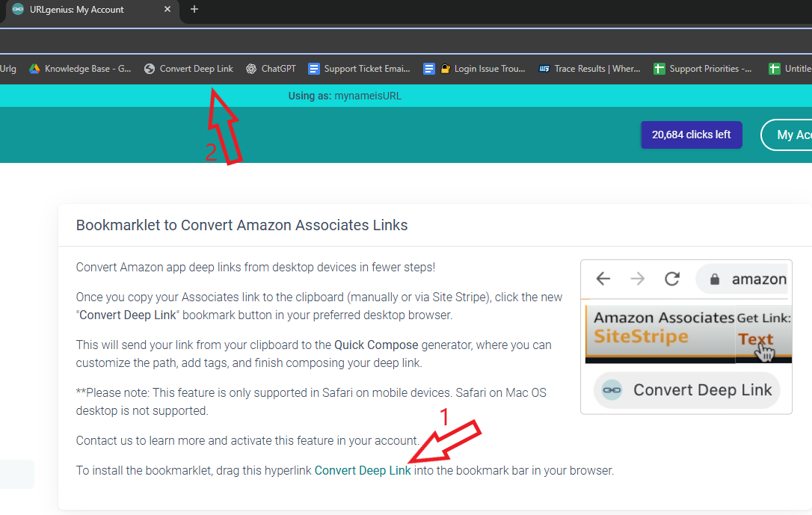Image resolution: width=812 pixels, height=515 pixels.
Task: Click the Bookmarklet to Convert Amazon Associates Links heading
Action: pos(242,225)
